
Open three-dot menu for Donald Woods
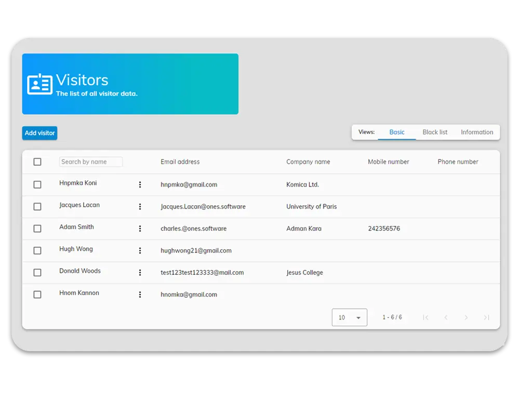click(140, 273)
